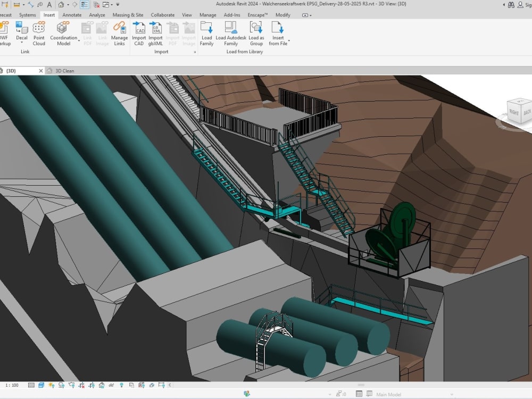Toggle Show Analytical Model
Image resolution: width=532 pixels, height=399 pixels.
[142, 385]
